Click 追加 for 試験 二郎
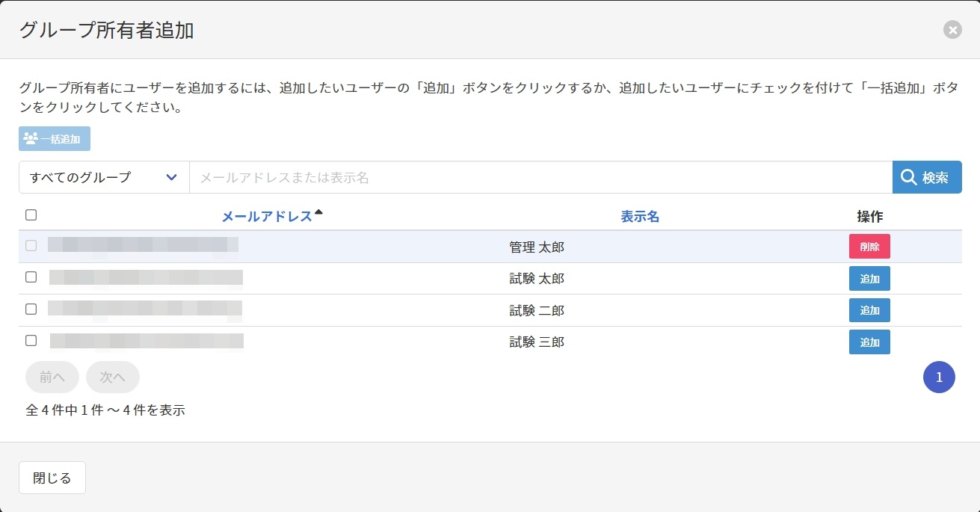Viewport: 980px width, 512px height. coord(869,310)
